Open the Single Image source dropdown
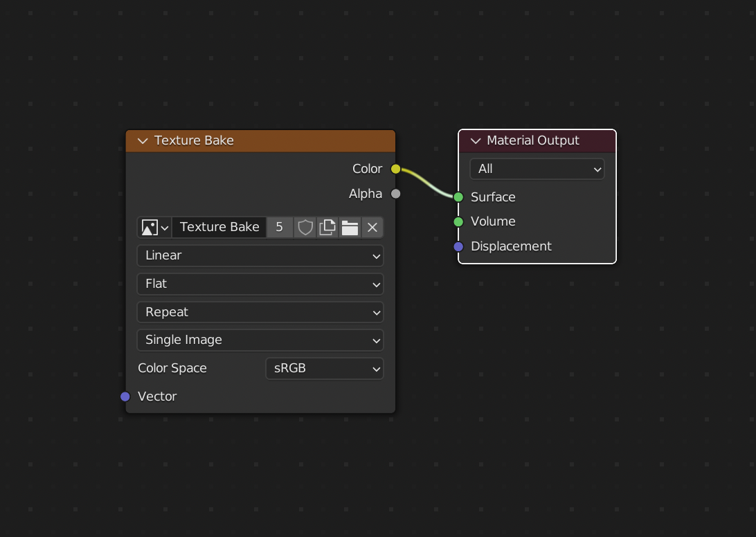This screenshot has width=756, height=537. tap(260, 340)
